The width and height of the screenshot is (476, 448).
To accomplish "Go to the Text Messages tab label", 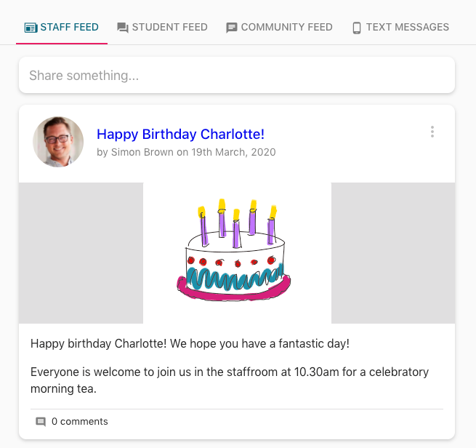I will [x=407, y=28].
